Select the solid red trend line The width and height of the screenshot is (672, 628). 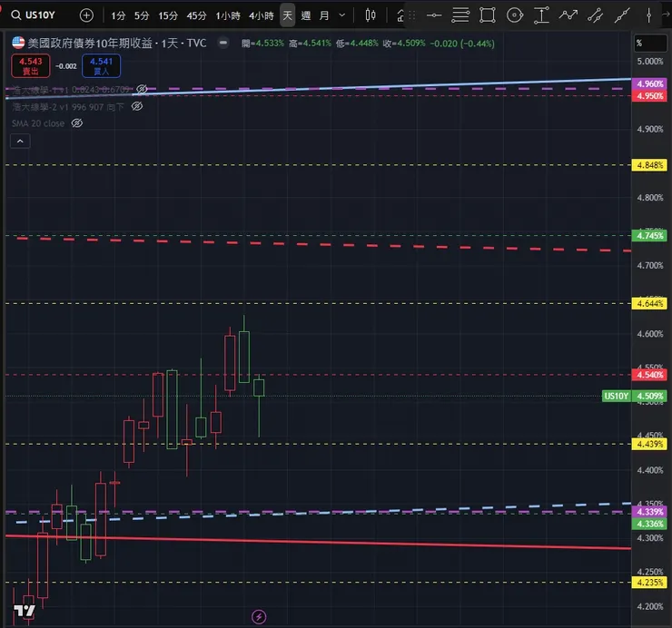318,542
